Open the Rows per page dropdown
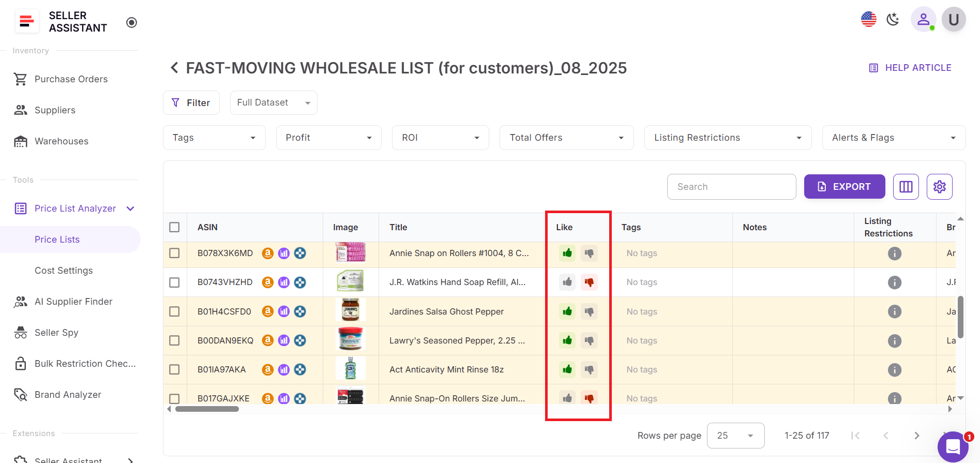The image size is (980, 463). (x=735, y=436)
